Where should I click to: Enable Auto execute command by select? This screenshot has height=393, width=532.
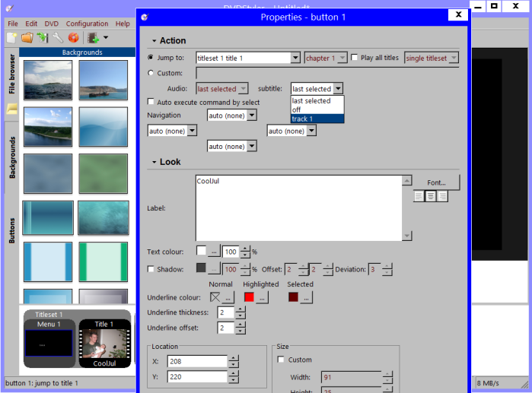click(151, 102)
